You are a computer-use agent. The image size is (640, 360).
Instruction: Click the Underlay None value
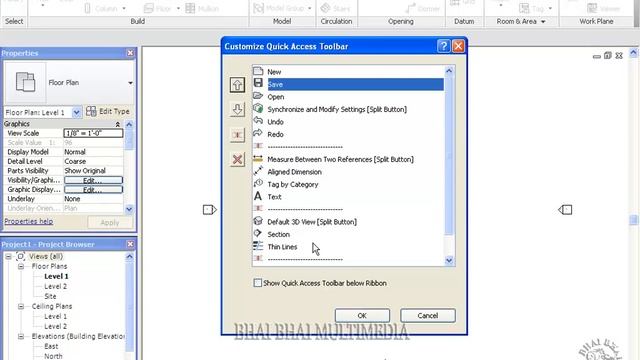tap(93, 199)
